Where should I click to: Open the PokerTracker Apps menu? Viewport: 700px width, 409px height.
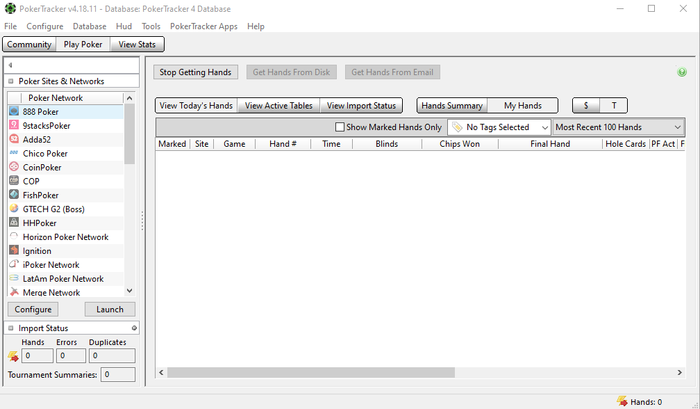pyautogui.click(x=204, y=26)
